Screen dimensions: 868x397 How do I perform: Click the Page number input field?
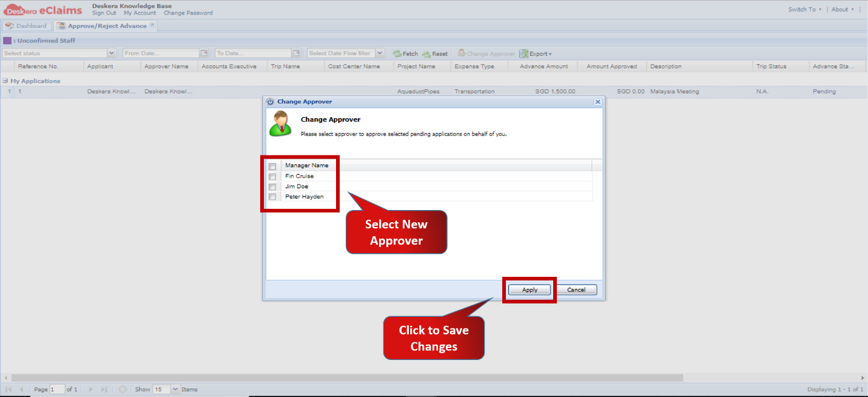[58, 389]
